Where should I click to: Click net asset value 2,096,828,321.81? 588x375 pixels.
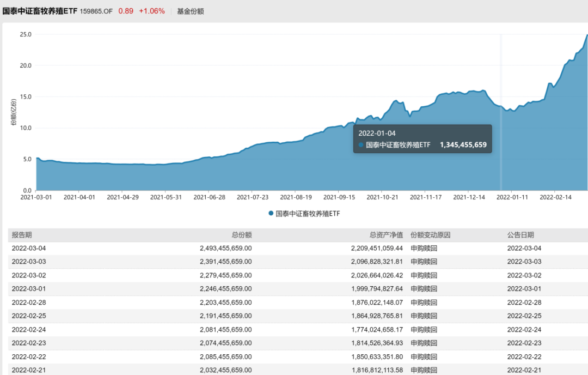[377, 262]
